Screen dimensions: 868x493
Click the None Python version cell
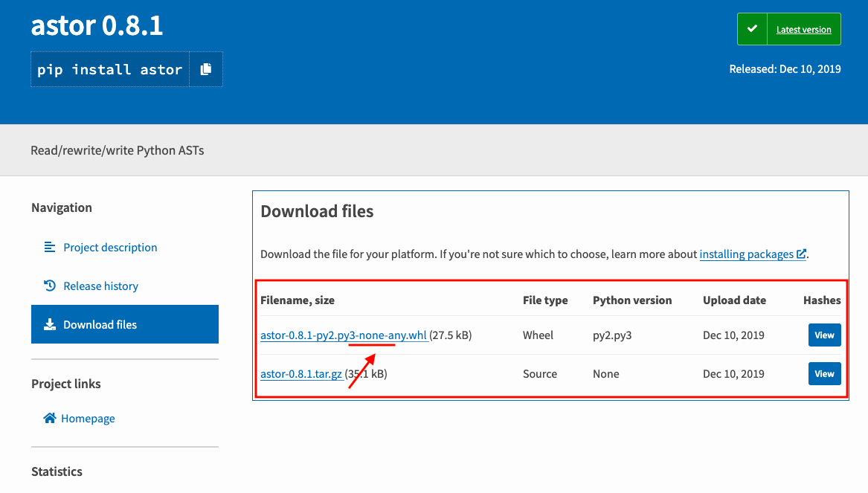pos(605,374)
